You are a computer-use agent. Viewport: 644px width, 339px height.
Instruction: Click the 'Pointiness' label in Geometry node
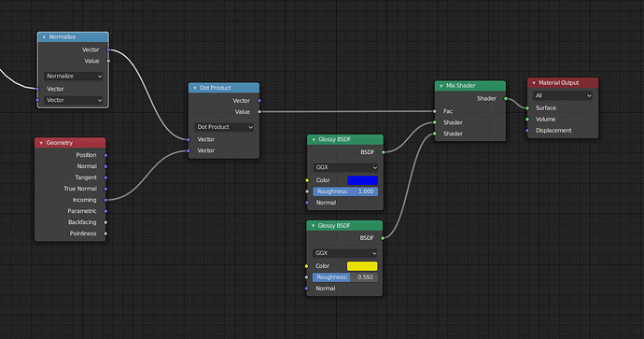coord(83,233)
